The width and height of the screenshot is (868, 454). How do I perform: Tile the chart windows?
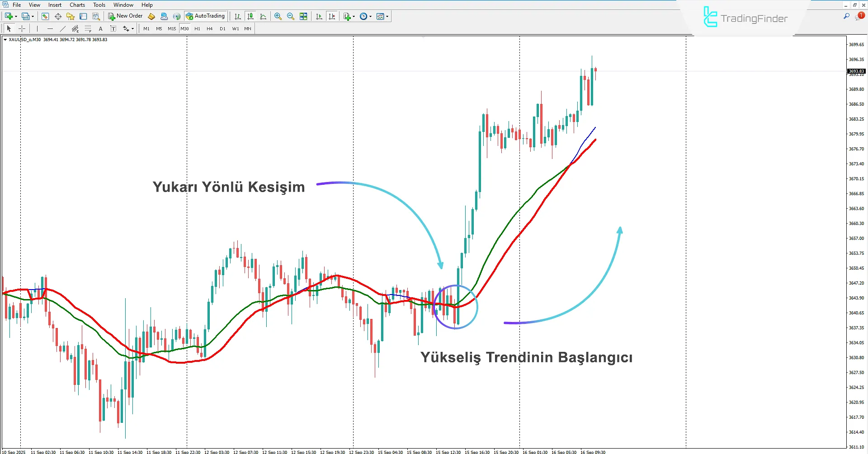(x=303, y=16)
